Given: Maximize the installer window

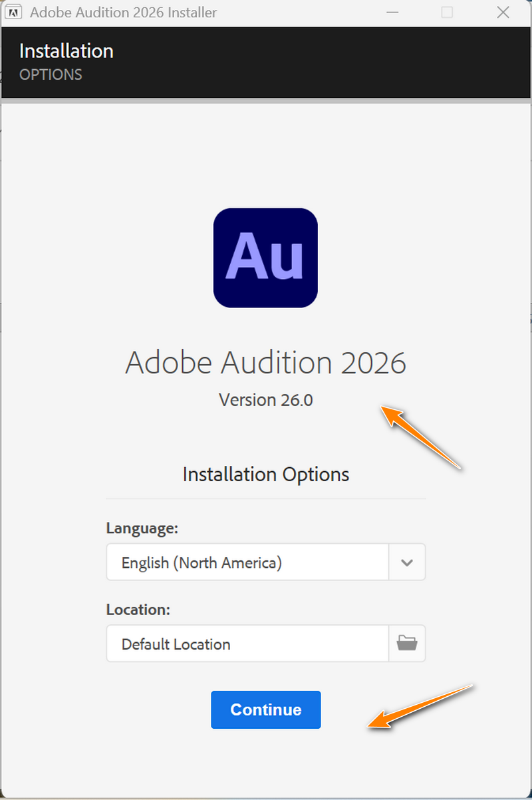Looking at the screenshot, I should [x=448, y=12].
